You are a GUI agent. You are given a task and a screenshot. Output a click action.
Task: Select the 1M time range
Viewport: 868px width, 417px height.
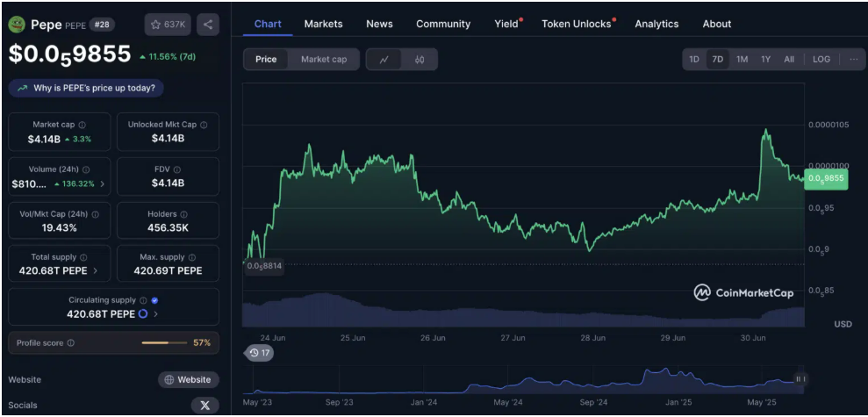pos(742,59)
